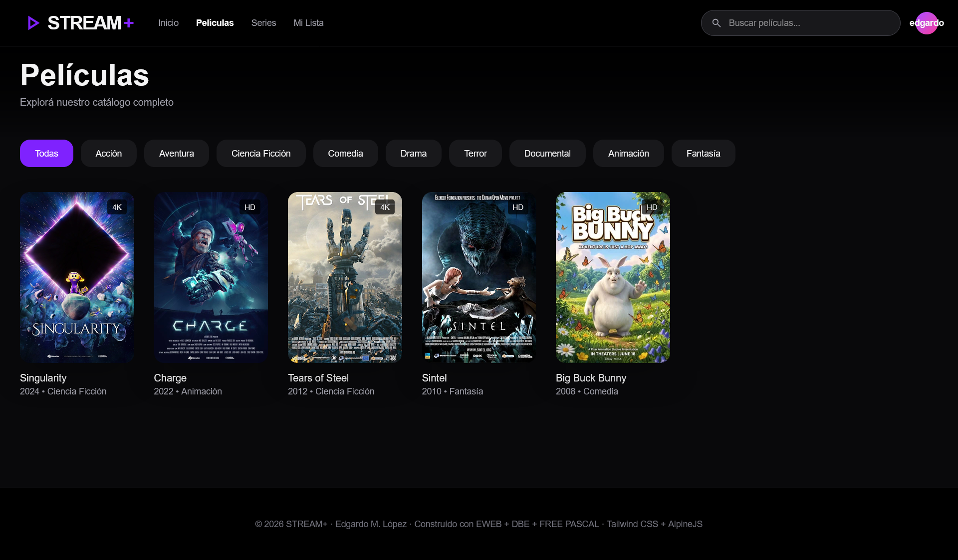The image size is (958, 560).
Task: Filter by Fantasía genre chip
Action: coord(704,154)
